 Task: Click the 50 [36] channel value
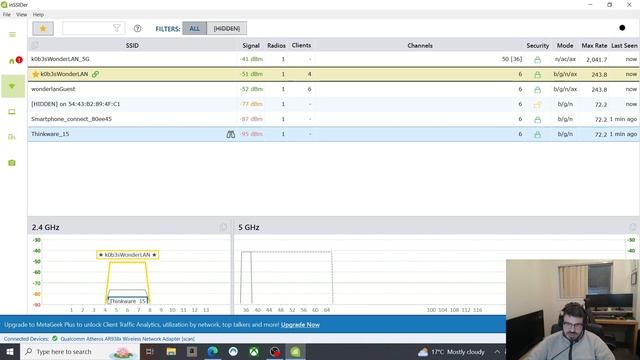pos(512,59)
